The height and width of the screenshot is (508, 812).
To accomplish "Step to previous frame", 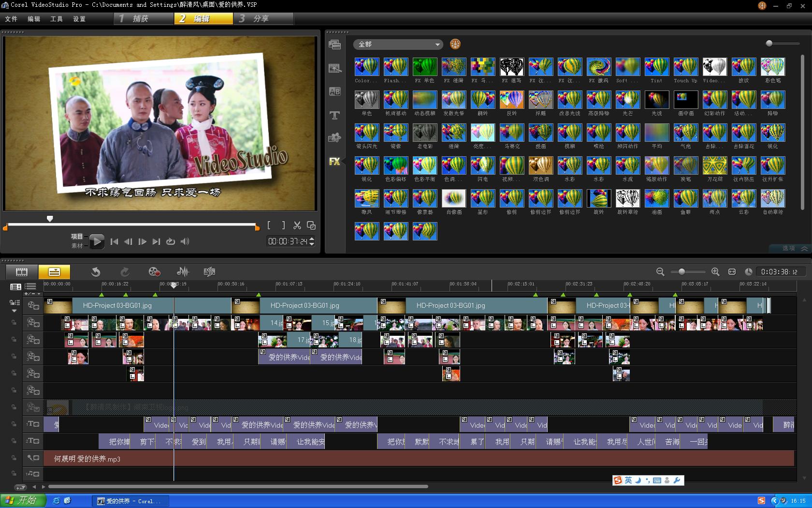I will 128,241.
